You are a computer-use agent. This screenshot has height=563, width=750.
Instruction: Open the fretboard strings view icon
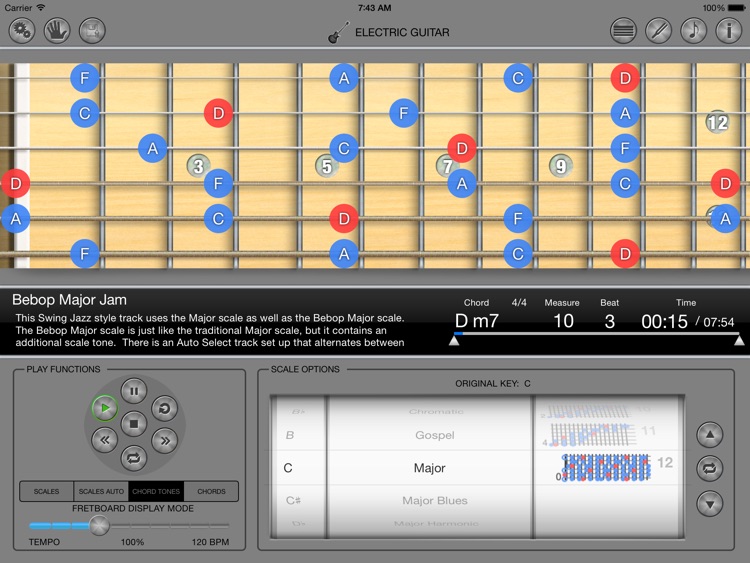(623, 31)
